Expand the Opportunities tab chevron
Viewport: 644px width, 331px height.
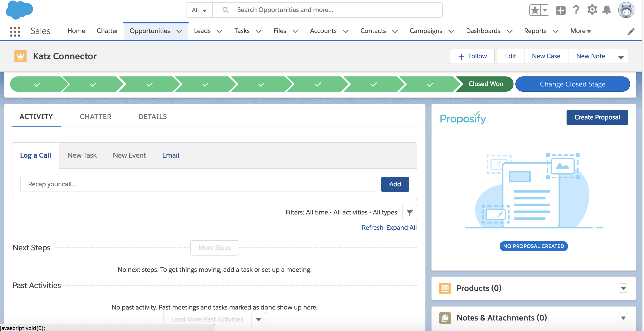(179, 31)
